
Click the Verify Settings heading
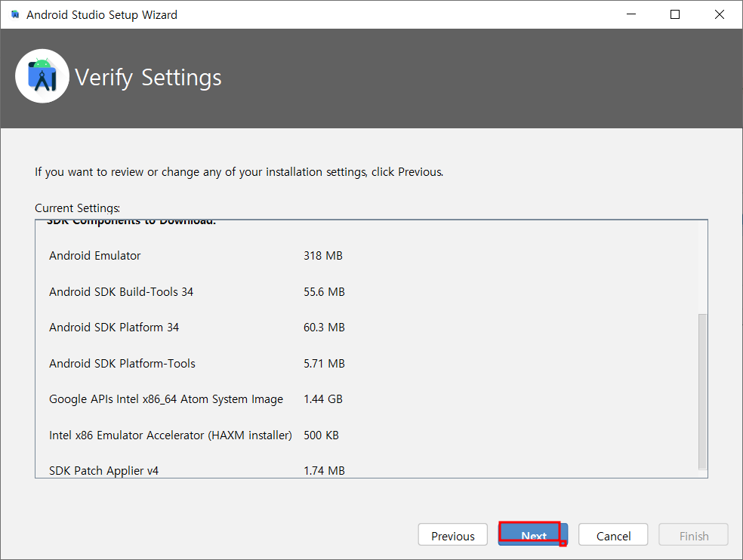pyautogui.click(x=148, y=78)
